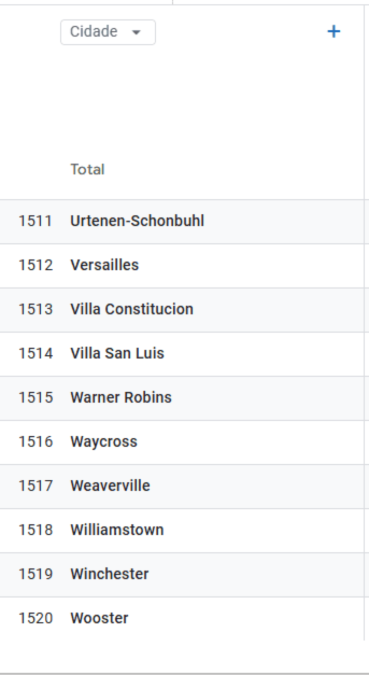Click row number 1513
The height and width of the screenshot is (675, 369).
click(35, 310)
